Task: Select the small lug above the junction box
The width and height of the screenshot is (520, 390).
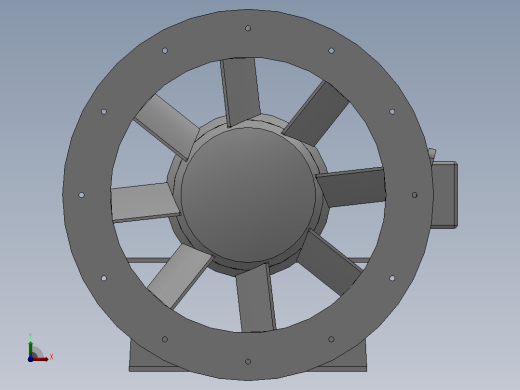Action: coord(432,153)
